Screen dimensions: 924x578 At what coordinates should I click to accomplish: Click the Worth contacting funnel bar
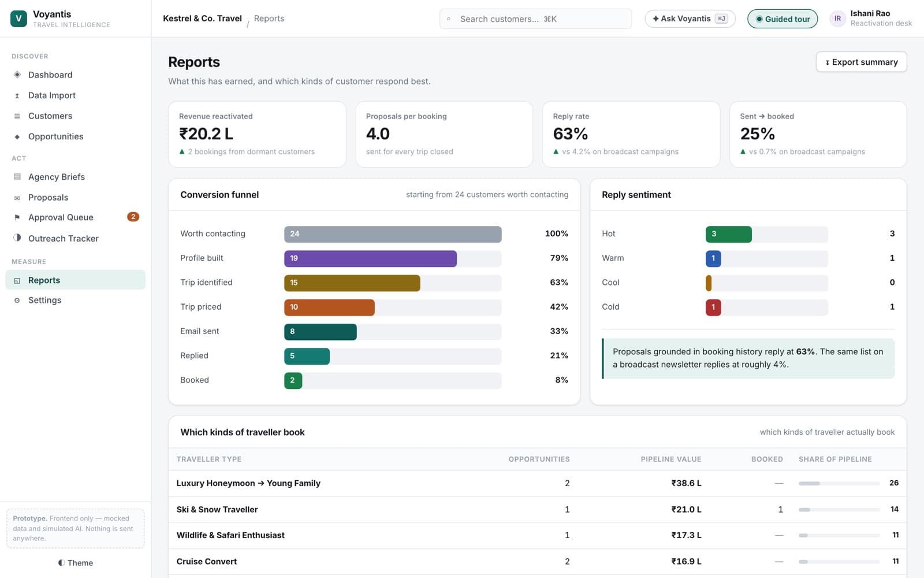pyautogui.click(x=393, y=234)
